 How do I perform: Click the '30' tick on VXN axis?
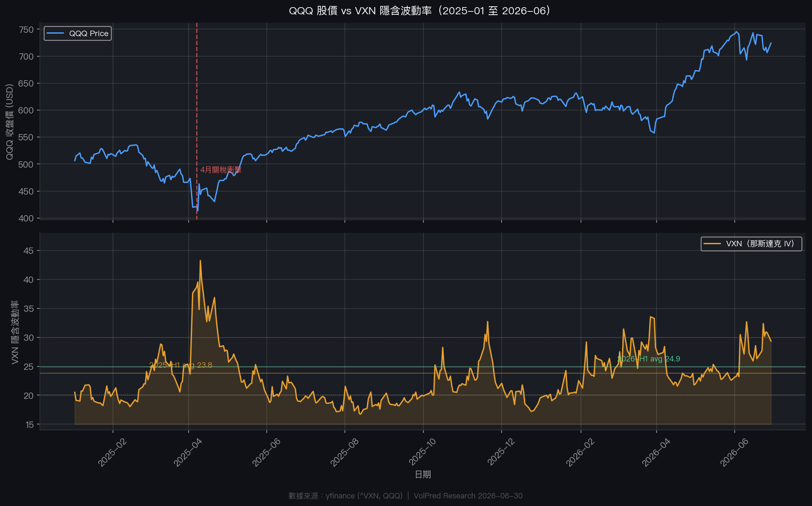29,338
